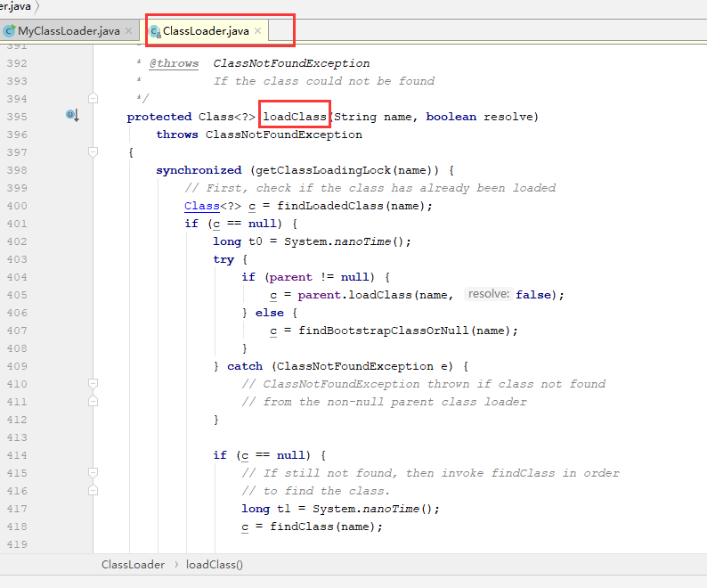Screen dimensions: 707x588
Task: Click findLoadedClass on line 400
Action: (330, 206)
